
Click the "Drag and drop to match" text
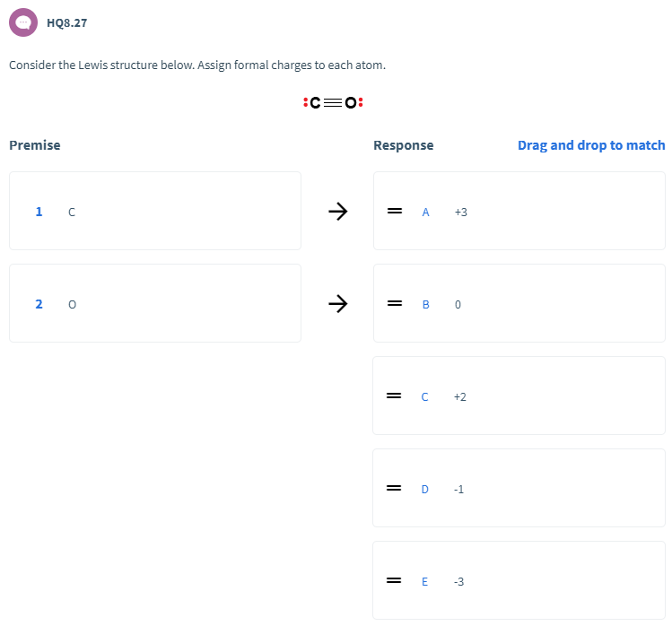tap(591, 145)
